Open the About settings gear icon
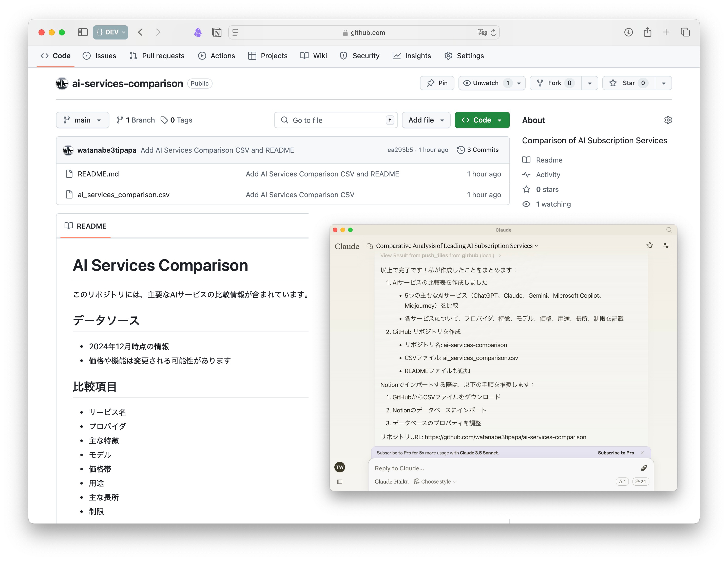Screen dimensions: 728x561 click(x=668, y=120)
